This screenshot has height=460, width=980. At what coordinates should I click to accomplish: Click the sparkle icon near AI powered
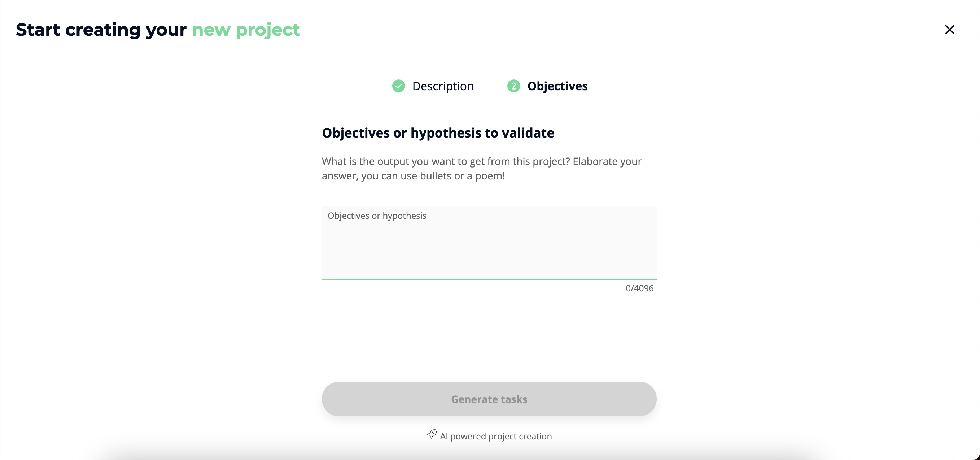point(432,434)
